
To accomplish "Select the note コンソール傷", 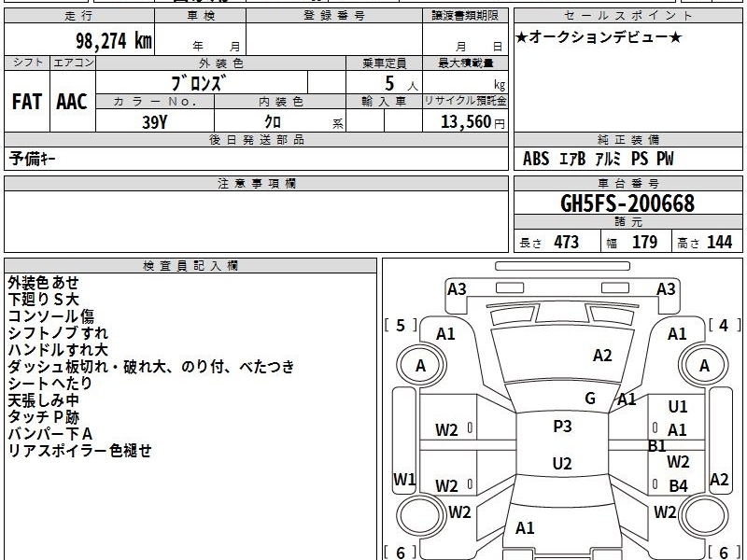I will [x=51, y=316].
